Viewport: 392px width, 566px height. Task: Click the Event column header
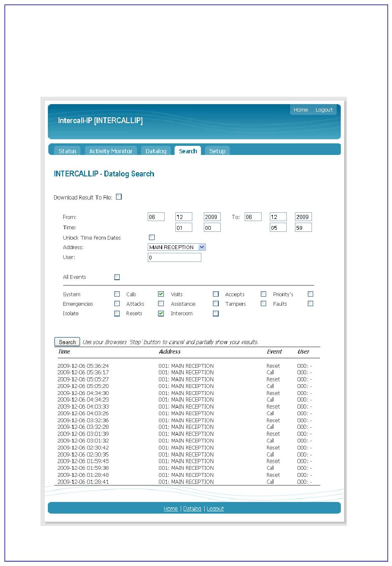(x=274, y=352)
